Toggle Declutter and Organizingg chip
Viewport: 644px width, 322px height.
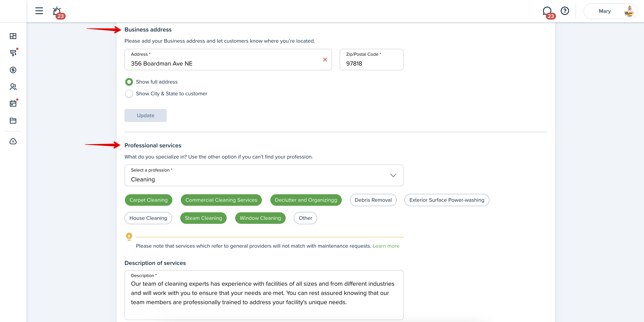pos(306,200)
